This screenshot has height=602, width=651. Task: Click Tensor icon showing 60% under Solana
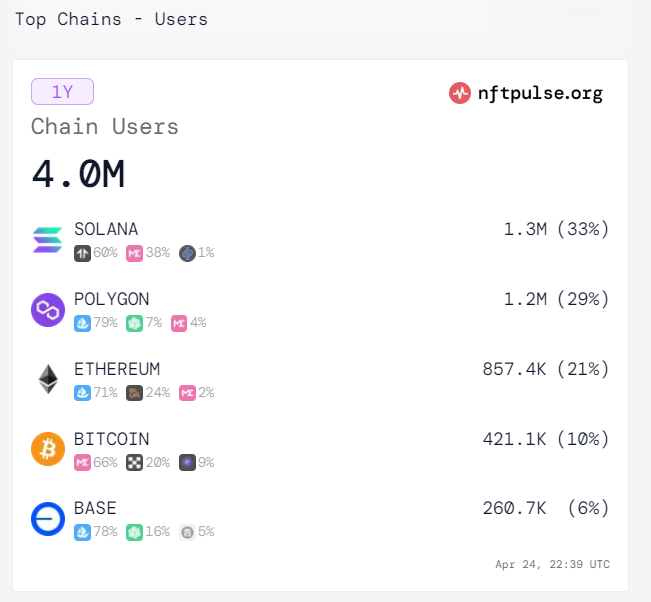tap(82, 253)
